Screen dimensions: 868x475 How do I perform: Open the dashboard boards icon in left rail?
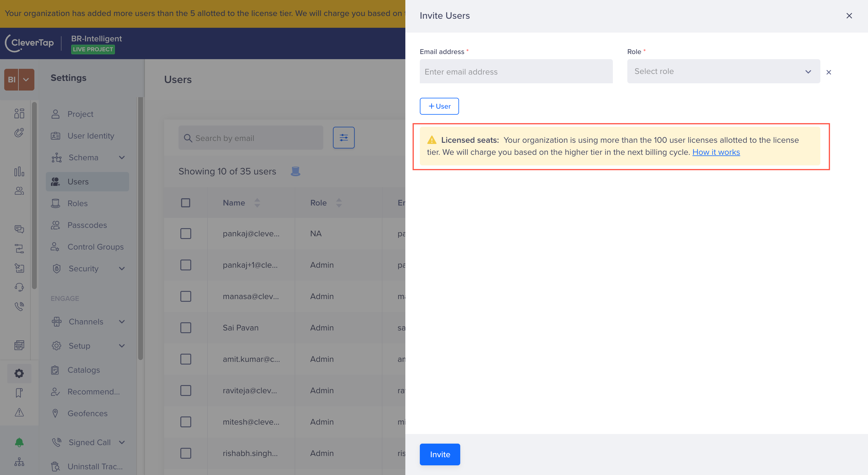click(19, 113)
